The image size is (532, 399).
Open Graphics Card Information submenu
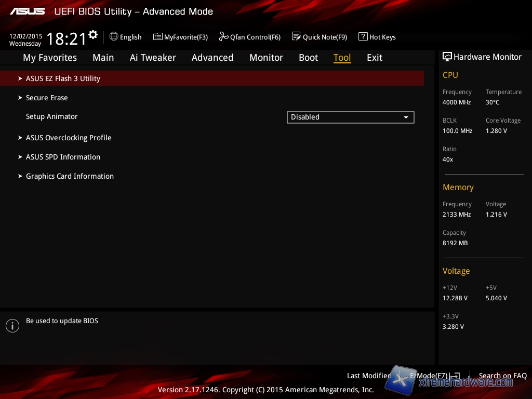(x=70, y=176)
